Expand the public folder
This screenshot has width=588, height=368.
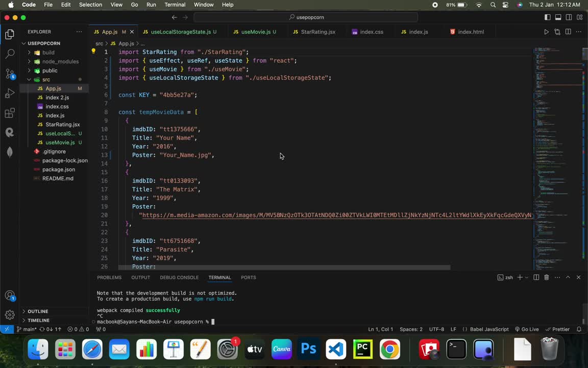[54, 71]
